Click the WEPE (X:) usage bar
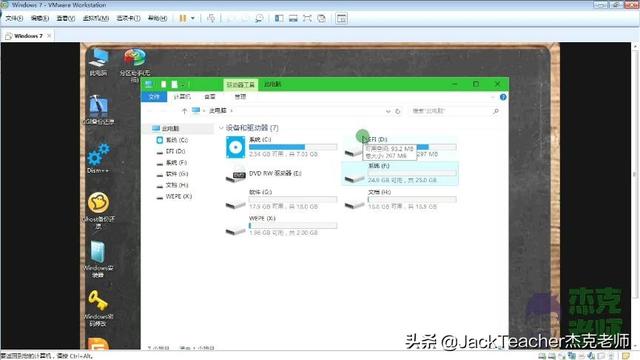Screen dimensions: 640x360 pos(293,226)
